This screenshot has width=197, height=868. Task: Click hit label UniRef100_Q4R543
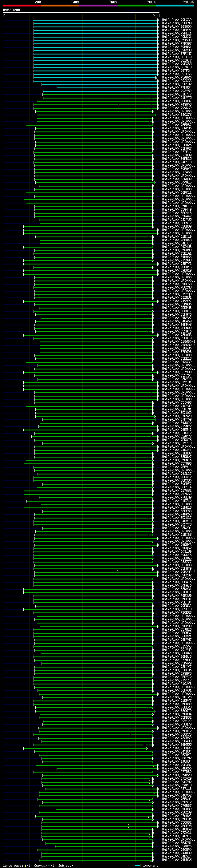(177, 430)
